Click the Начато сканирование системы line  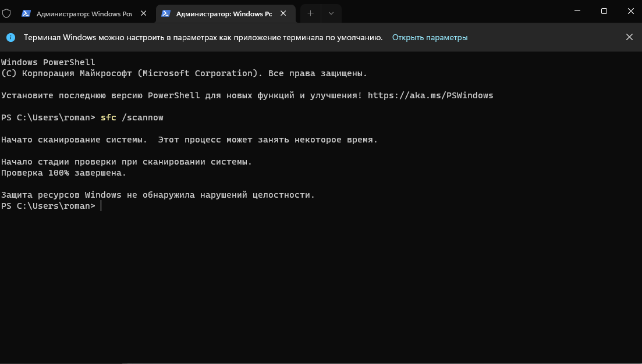189,140
